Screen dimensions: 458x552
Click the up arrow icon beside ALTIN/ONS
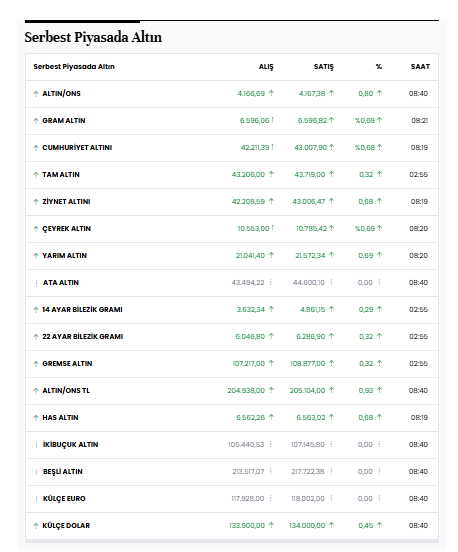click(x=36, y=94)
